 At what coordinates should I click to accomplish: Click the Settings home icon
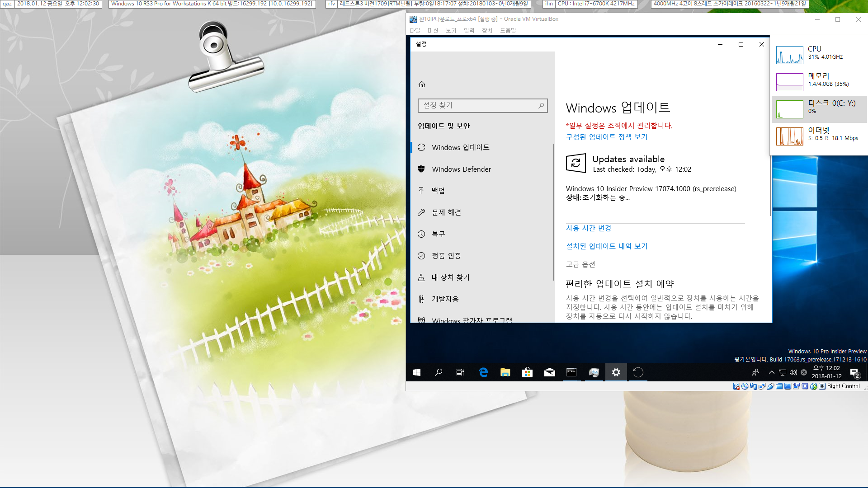click(x=422, y=84)
